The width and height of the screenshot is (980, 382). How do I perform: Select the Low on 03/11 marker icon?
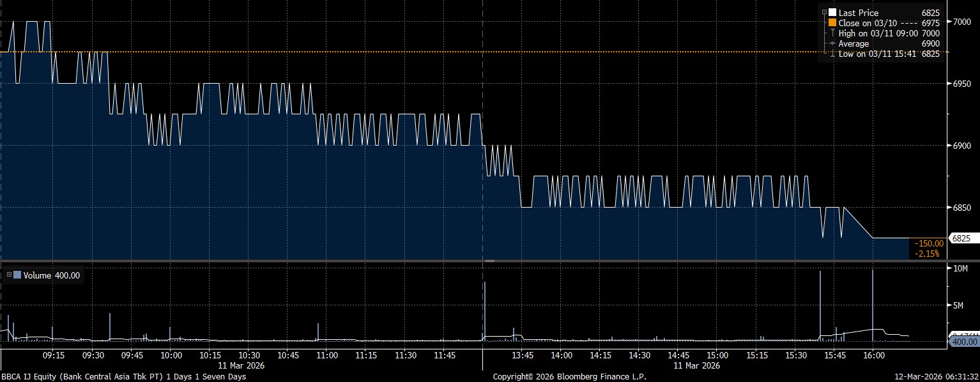pyautogui.click(x=832, y=54)
